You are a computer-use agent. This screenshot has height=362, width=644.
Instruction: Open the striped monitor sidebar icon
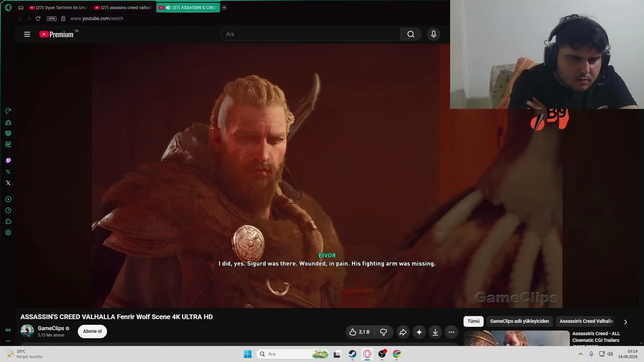click(8, 133)
